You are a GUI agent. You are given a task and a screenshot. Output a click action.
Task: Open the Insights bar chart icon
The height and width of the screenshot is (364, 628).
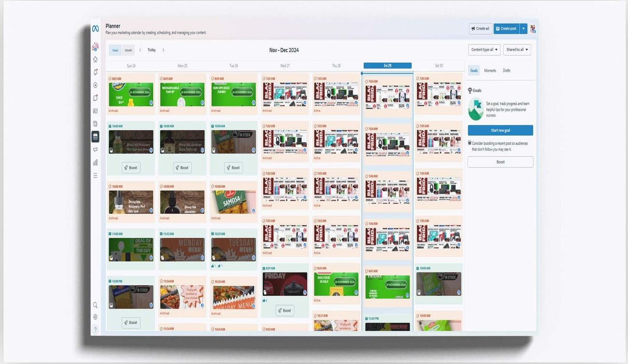pyautogui.click(x=95, y=163)
